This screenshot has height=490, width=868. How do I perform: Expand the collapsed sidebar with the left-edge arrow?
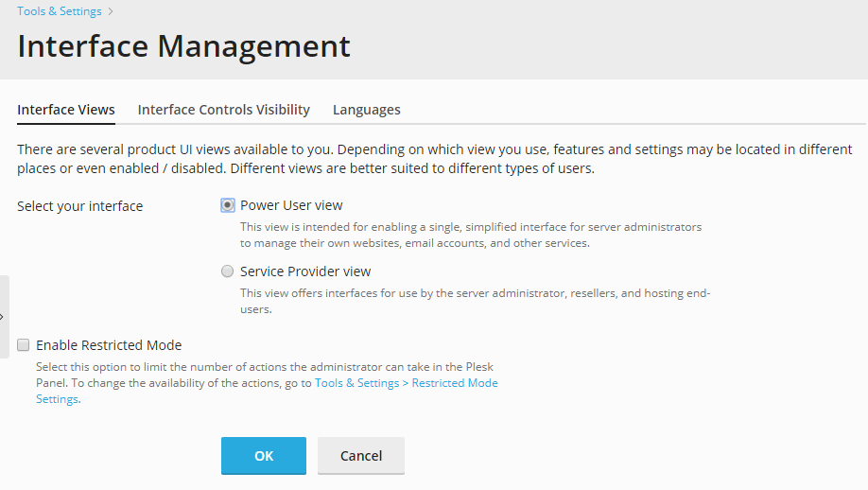(4, 317)
